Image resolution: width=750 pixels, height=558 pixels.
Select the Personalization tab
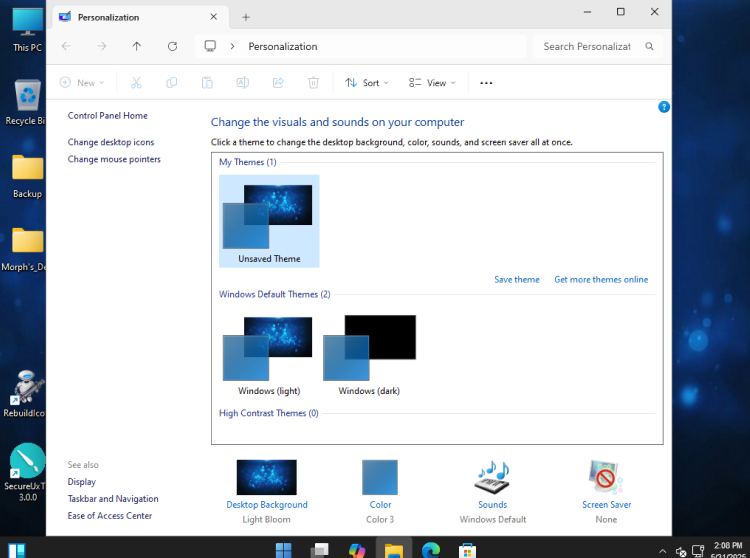tap(140, 17)
